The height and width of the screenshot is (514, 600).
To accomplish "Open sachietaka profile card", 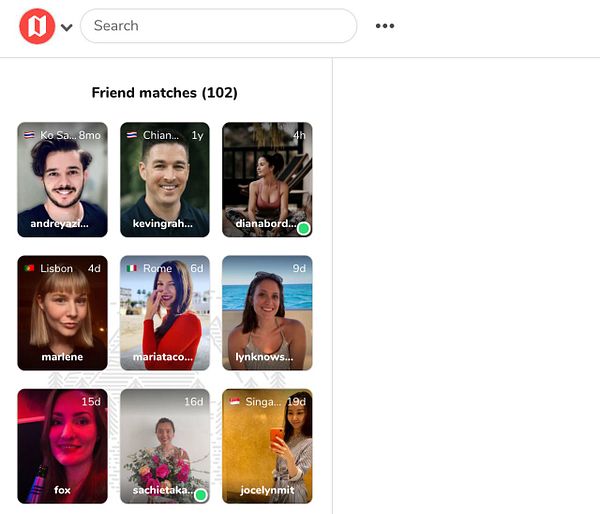I will 165,446.
